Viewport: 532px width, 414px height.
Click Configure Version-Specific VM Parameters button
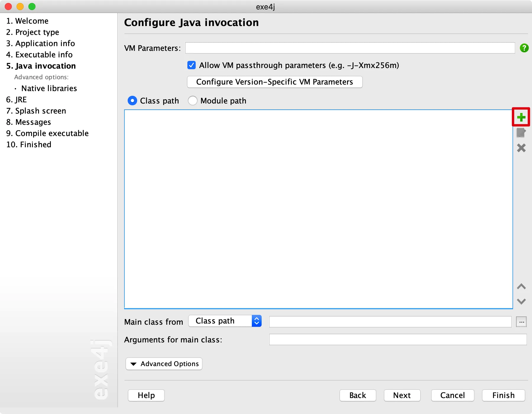tap(275, 82)
